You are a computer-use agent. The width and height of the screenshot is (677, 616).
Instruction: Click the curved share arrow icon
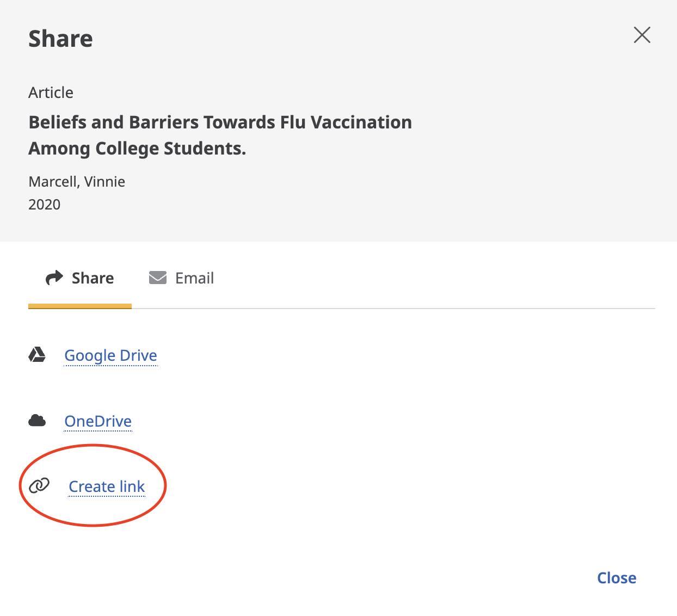click(x=54, y=278)
